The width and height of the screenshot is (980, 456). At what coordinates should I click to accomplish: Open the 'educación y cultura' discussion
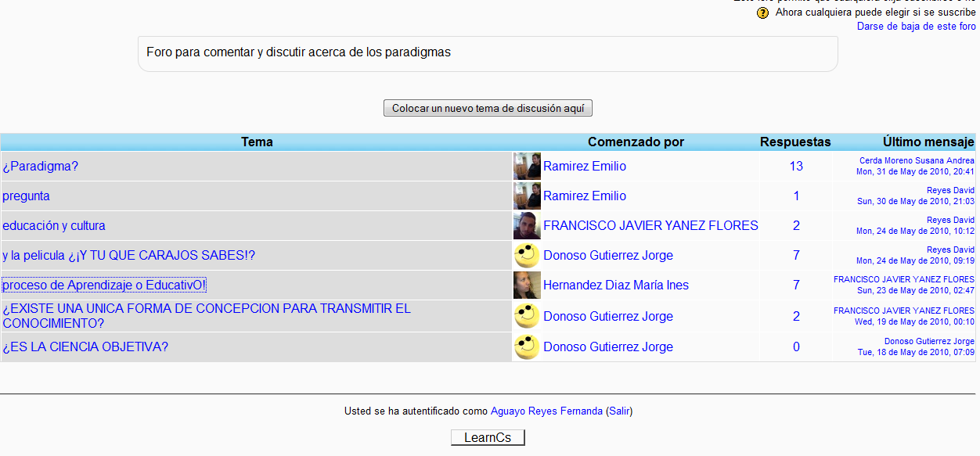pyautogui.click(x=54, y=226)
